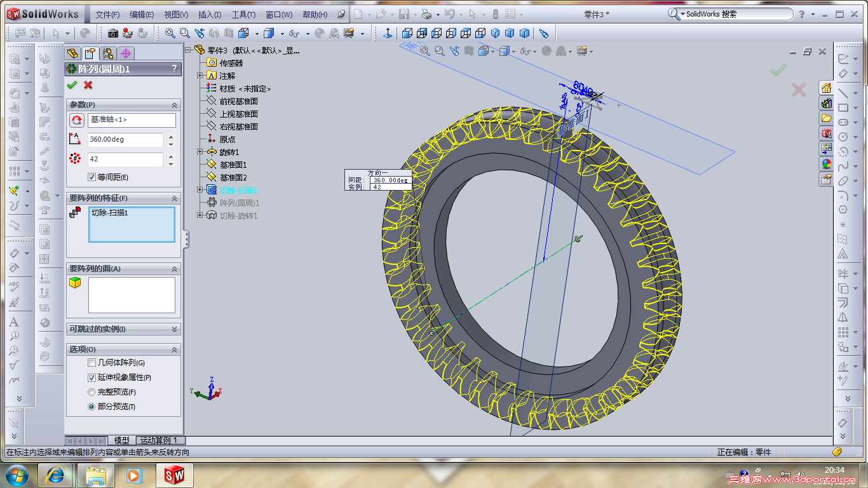Image resolution: width=868 pixels, height=488 pixels.
Task: Switch to the PropertyManager tab
Action: pos(90,53)
